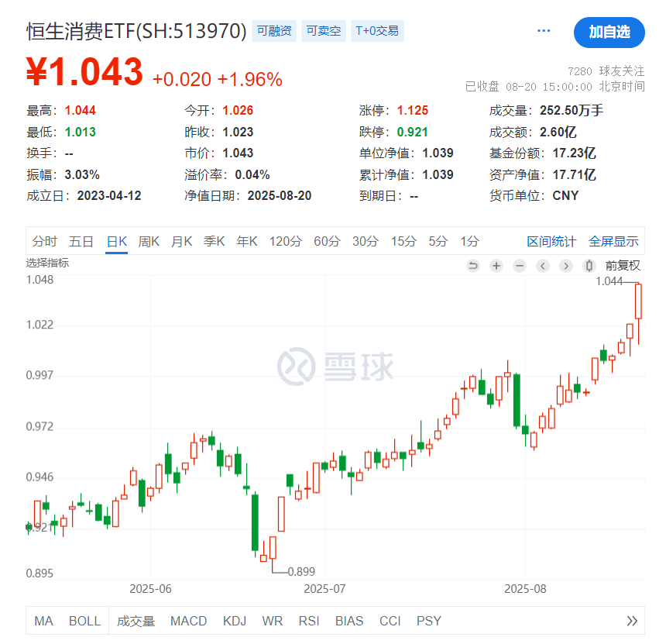Select the 120分 chart tab
The height and width of the screenshot is (644, 666).
(286, 242)
